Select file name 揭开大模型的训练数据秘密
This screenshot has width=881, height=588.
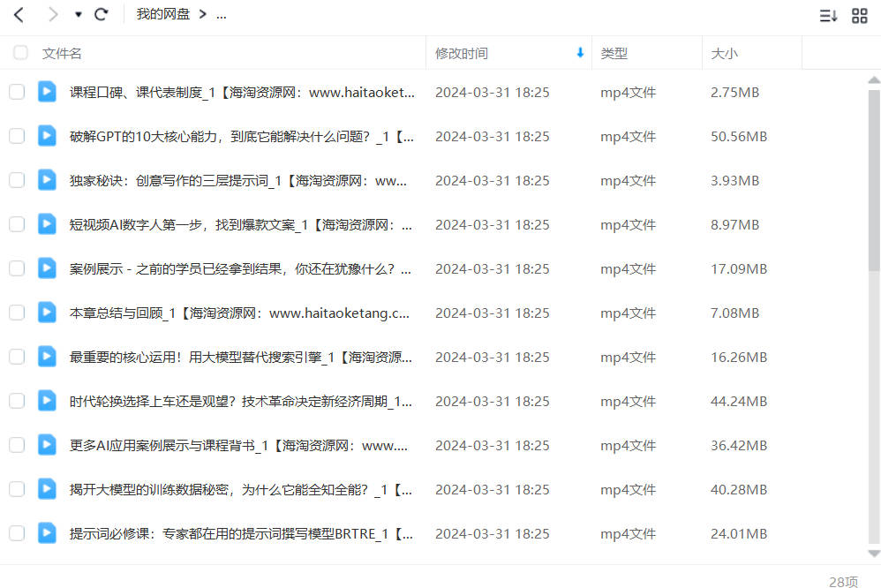(x=240, y=490)
